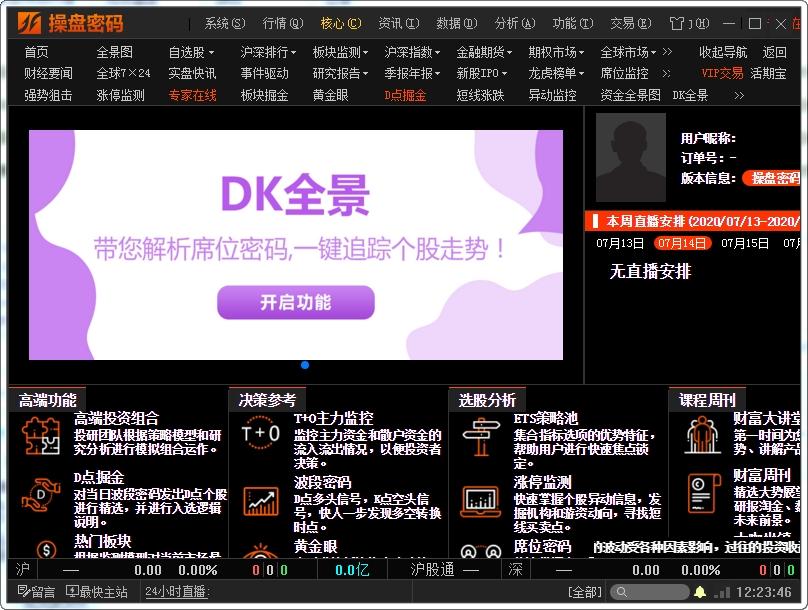The width and height of the screenshot is (808, 610).
Task: Show more items after DK全景 nav
Action: [739, 95]
